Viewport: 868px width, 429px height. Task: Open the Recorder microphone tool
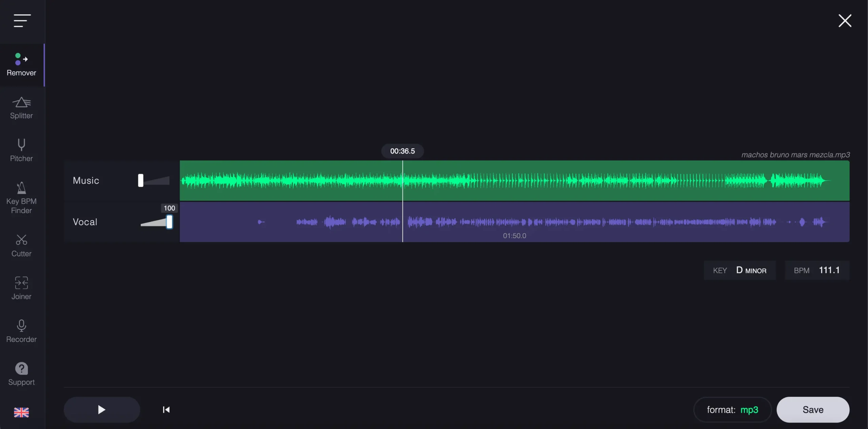(x=21, y=331)
